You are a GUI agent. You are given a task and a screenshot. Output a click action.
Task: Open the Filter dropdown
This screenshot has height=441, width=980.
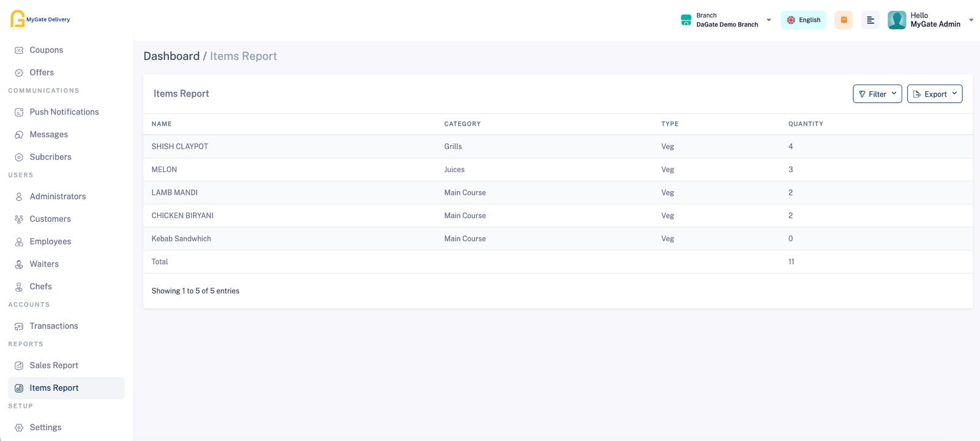pos(877,94)
